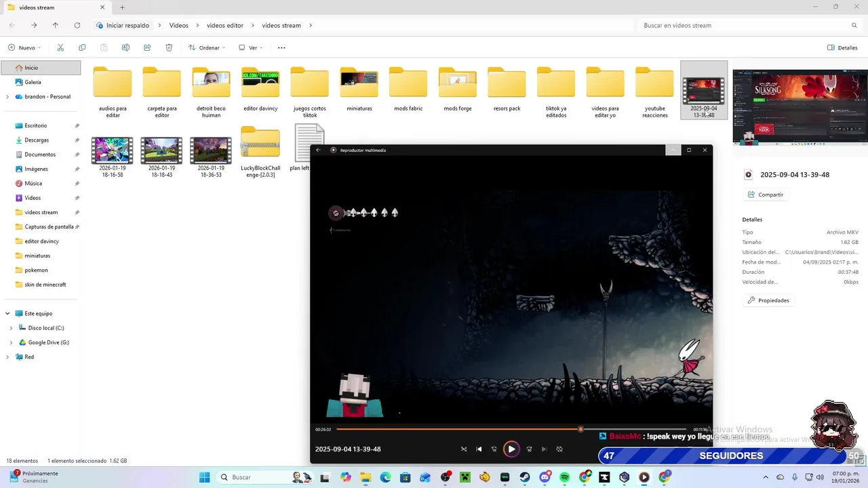This screenshot has height=488, width=868.
Task: Click the previous track button in media player
Action: tap(479, 449)
